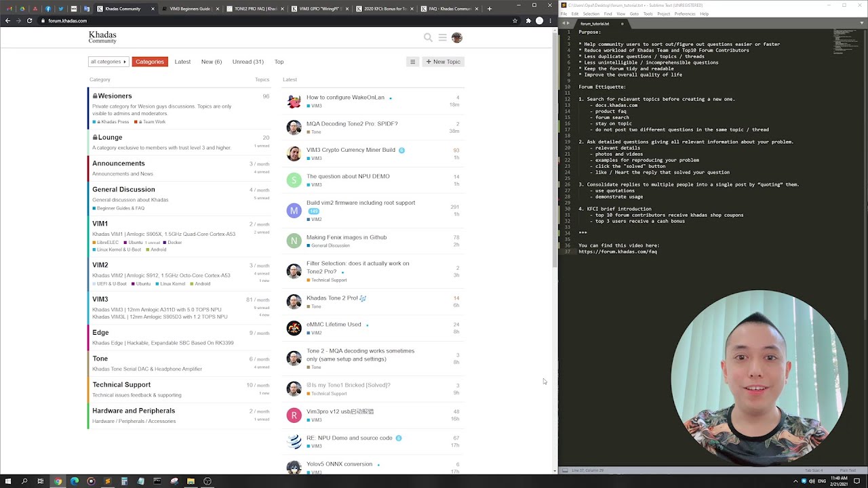Click the Khadas Community logo
This screenshot has height=488, width=868.
click(102, 37)
